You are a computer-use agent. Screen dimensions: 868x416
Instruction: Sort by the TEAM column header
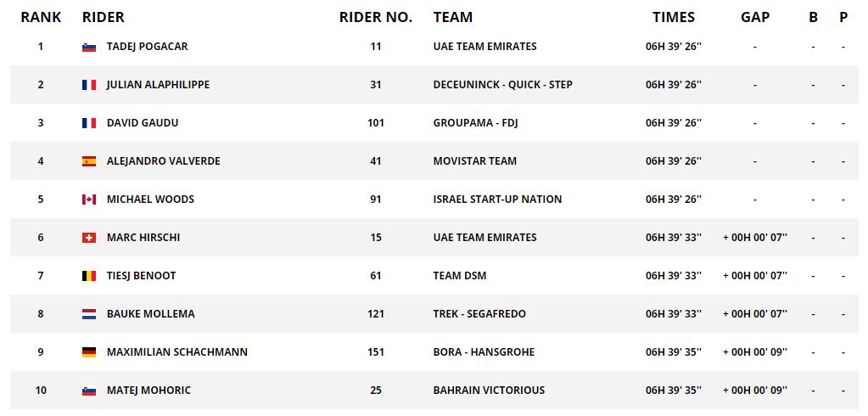pos(453,17)
